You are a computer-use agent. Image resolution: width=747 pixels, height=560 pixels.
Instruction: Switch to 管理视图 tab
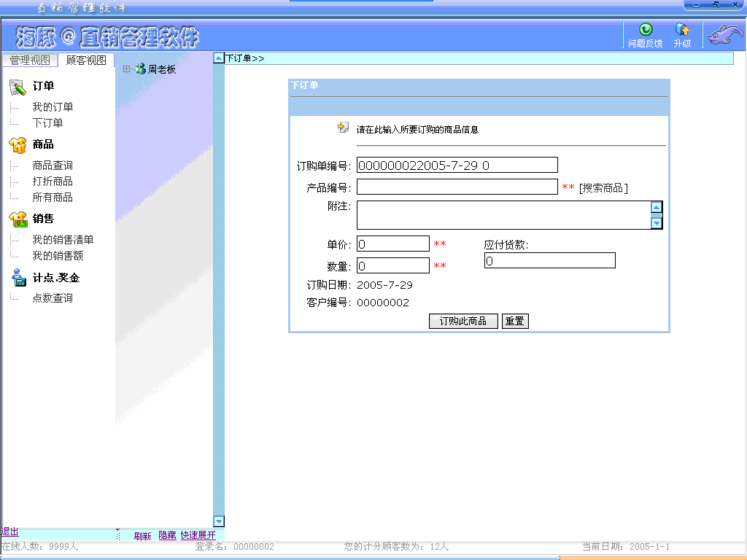point(30,61)
